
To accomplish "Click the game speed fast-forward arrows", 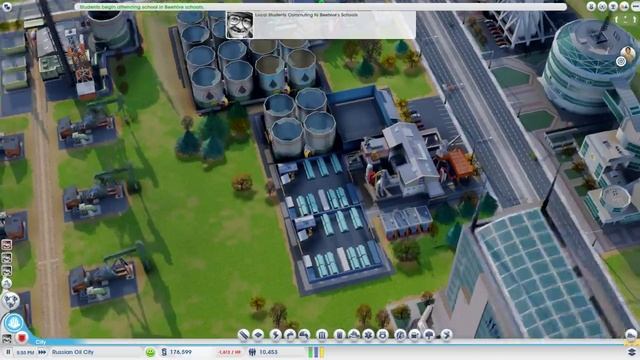I will coord(42,352).
